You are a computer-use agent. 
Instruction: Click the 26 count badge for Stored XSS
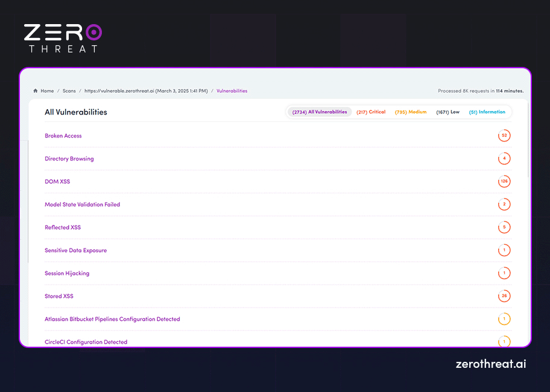504,296
